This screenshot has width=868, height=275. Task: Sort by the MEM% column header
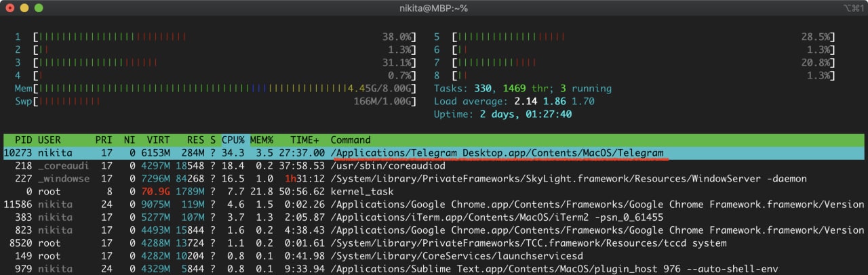pos(262,140)
